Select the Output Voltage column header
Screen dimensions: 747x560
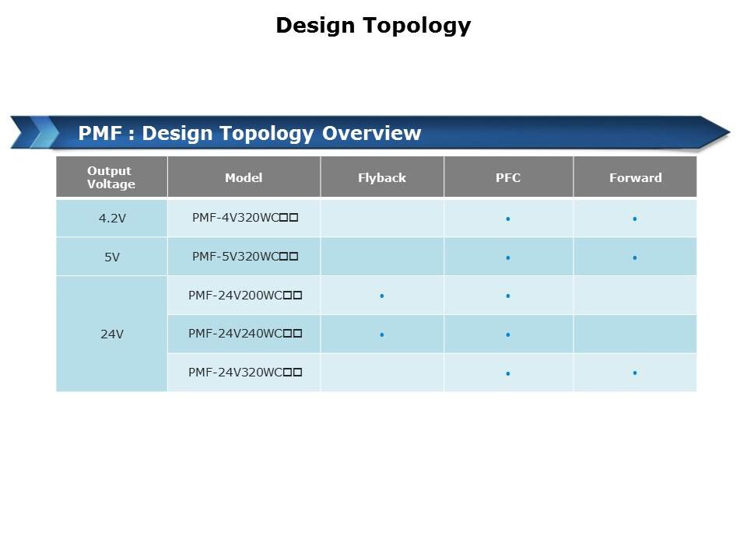pos(110,177)
